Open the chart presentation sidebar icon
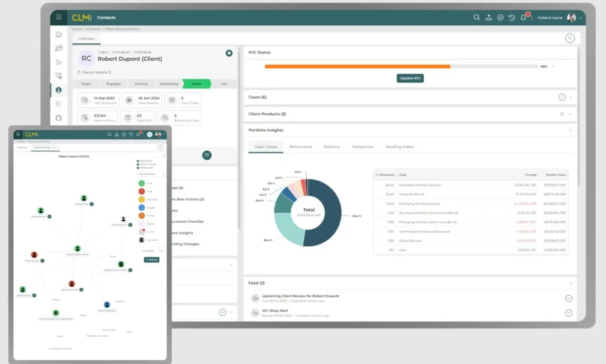Screen dimensions: 606x364 (x=59, y=48)
